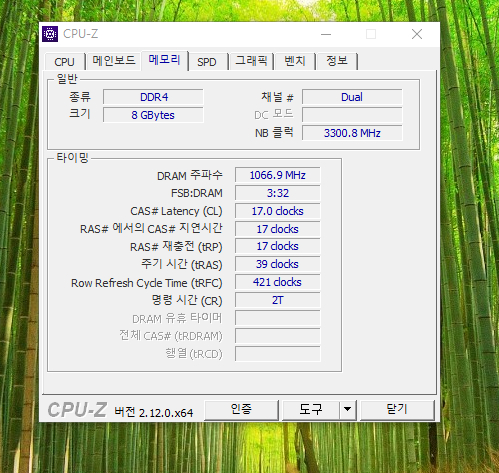499x473 pixels.
Task: Click the CAS# Latency (CL) label
Action: [176, 211]
